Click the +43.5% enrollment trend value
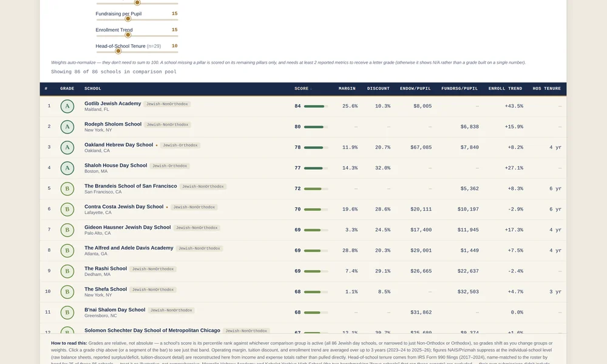The image size is (607, 364). [x=514, y=106]
